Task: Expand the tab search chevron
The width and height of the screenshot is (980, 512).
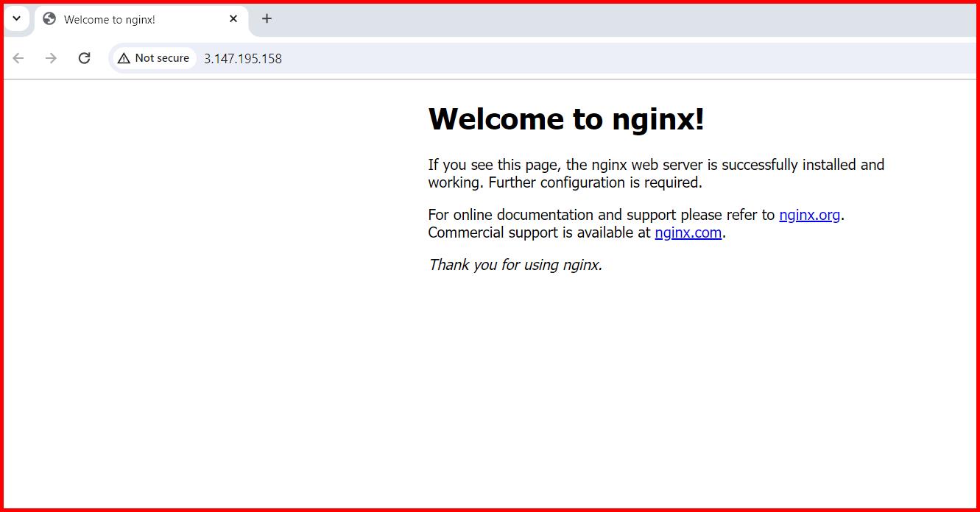Action: click(x=16, y=18)
